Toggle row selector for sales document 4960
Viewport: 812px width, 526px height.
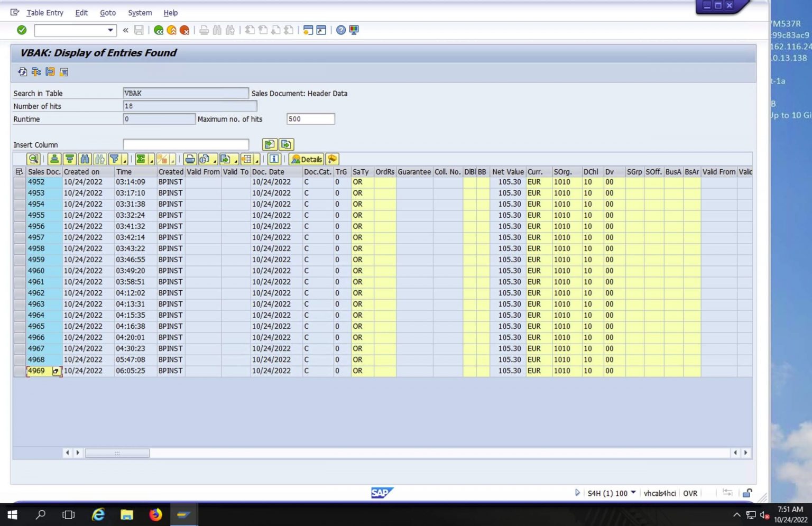click(x=19, y=271)
